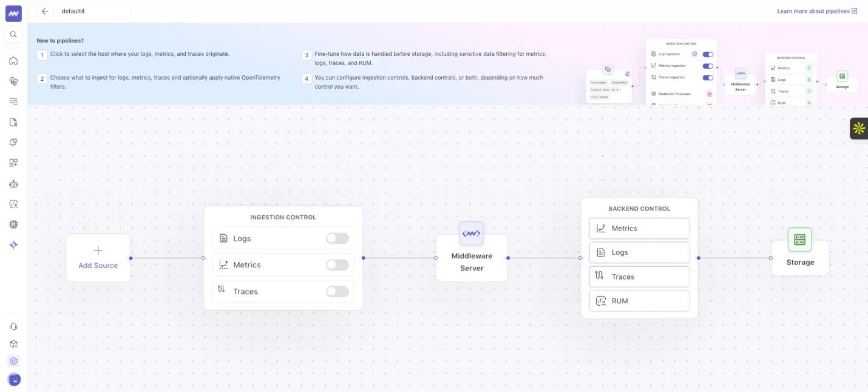Screen dimensions: 868x392
Task: Open Learn more about pipelines link
Action: pos(817,11)
